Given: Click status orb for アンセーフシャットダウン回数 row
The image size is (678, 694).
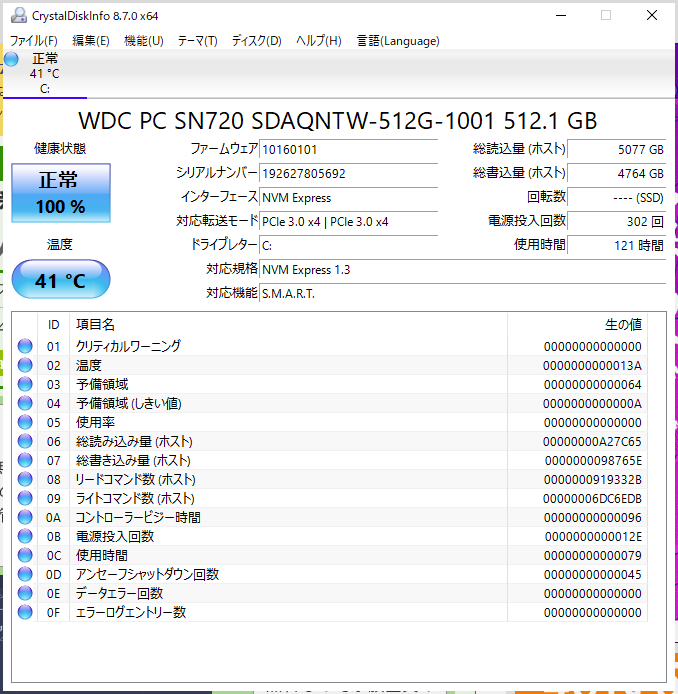Looking at the screenshot, I should pyautogui.click(x=25, y=574).
